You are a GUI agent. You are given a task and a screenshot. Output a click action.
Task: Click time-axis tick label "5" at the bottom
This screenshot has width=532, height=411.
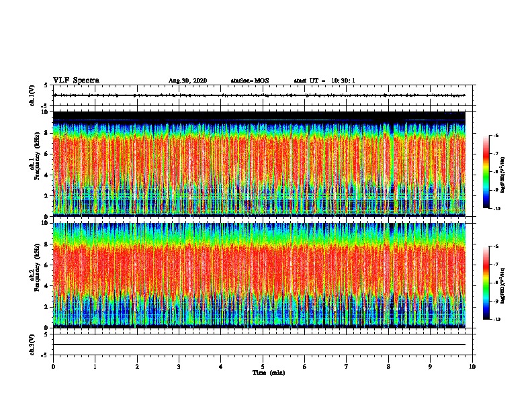[263, 367]
